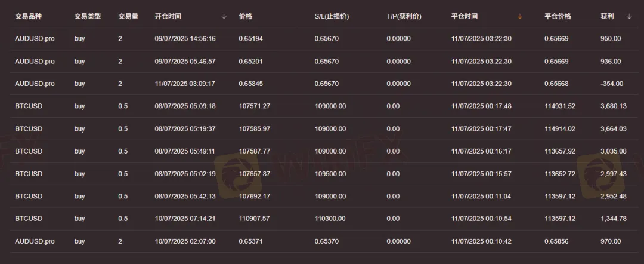Screen dimensions: 644x264
Task: Click the S/L(止损价) column header
Action: pos(332,17)
